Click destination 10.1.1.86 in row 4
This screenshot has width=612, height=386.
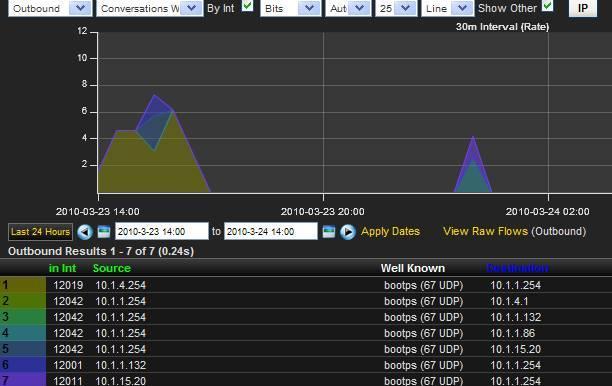(x=513, y=333)
